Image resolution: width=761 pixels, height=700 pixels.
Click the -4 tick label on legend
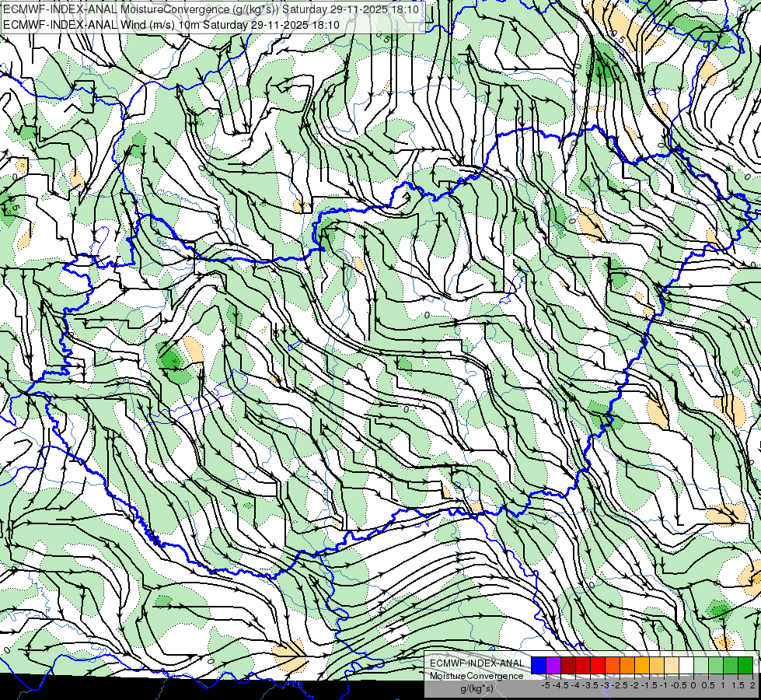[x=575, y=685]
